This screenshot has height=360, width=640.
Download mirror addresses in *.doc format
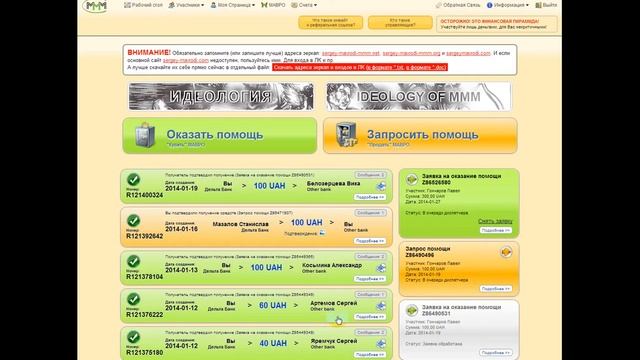click(x=425, y=67)
